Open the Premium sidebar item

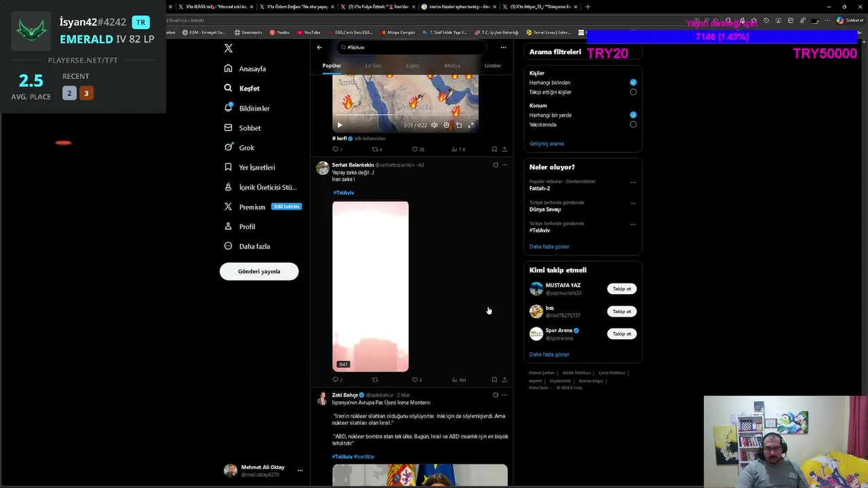pyautogui.click(x=262, y=207)
